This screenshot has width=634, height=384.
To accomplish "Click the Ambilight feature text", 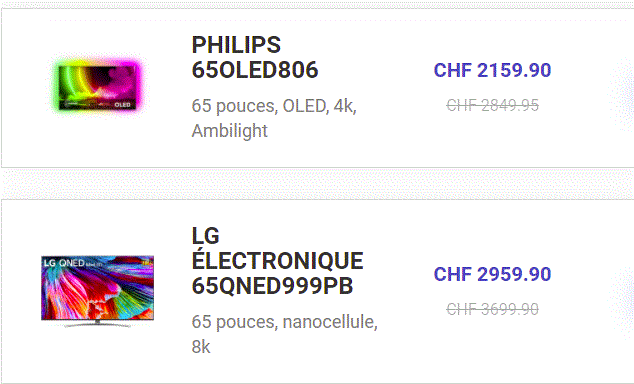I will point(230,131).
